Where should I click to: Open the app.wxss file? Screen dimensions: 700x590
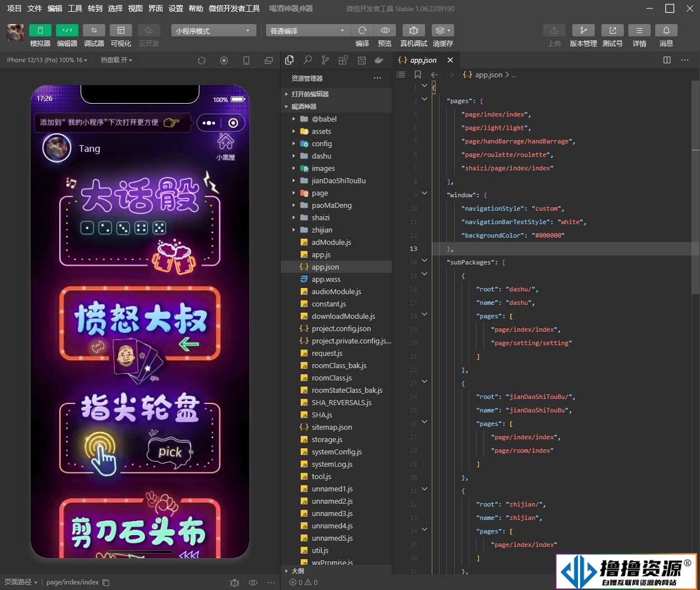336,279
